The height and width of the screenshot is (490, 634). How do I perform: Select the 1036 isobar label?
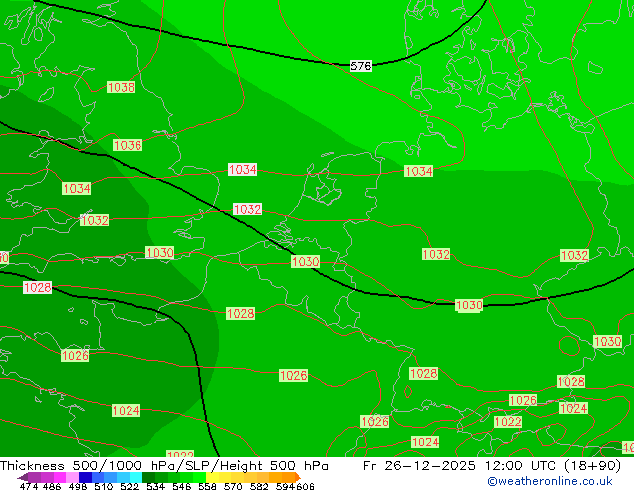tap(127, 145)
